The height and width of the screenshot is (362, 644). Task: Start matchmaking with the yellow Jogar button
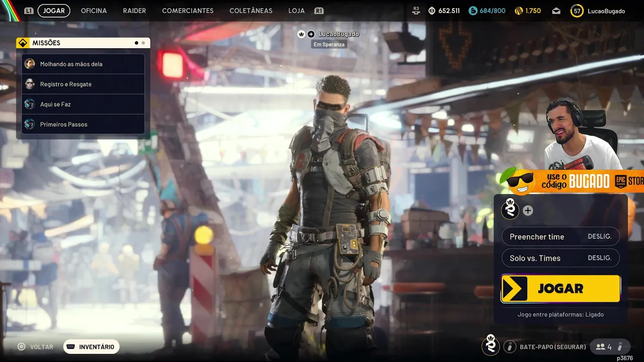(x=560, y=289)
